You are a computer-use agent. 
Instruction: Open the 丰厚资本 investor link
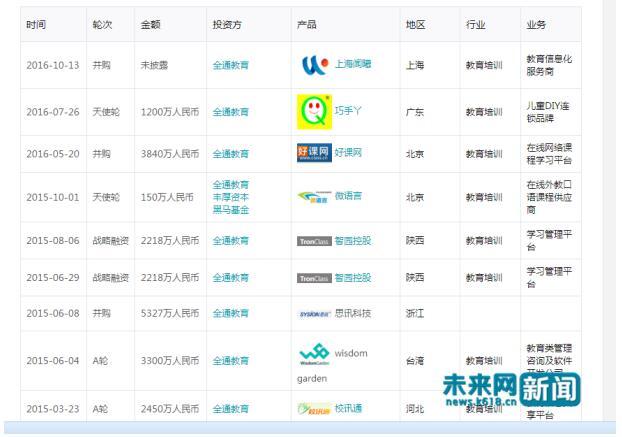(x=230, y=197)
